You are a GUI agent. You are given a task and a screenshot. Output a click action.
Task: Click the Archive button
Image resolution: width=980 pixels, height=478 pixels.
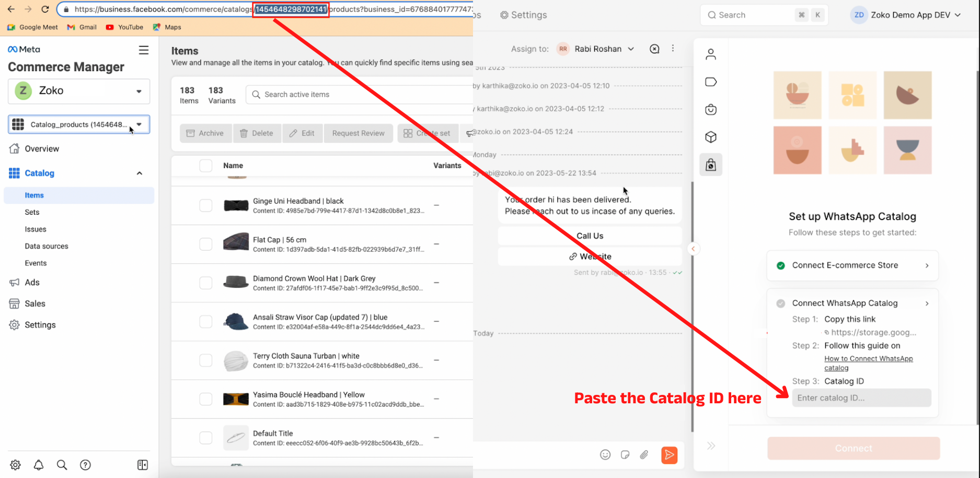click(x=205, y=133)
